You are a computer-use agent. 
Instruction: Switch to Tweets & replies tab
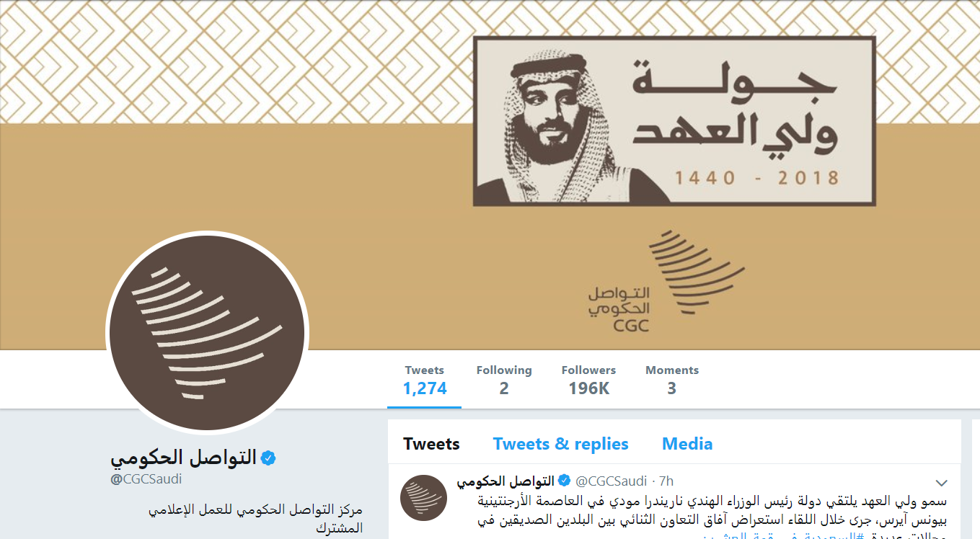pos(560,444)
